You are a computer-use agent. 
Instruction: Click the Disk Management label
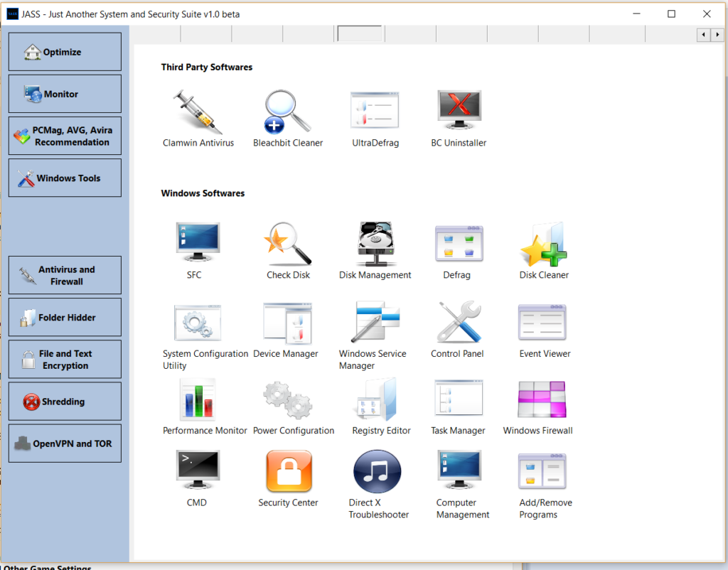pyautogui.click(x=375, y=275)
